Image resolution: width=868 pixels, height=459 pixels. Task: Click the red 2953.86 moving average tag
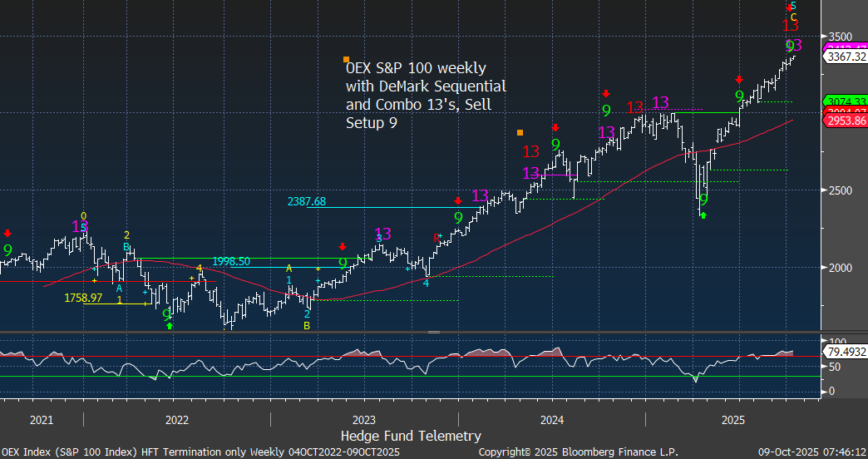point(846,121)
